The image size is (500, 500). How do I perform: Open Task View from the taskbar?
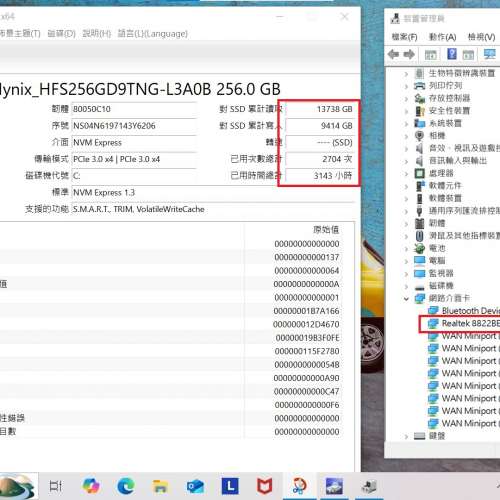click(55, 486)
